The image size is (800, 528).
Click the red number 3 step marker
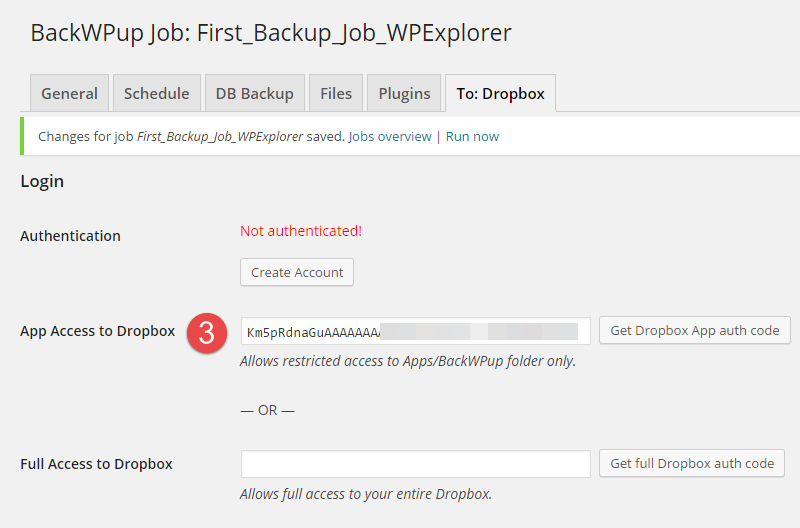click(206, 332)
